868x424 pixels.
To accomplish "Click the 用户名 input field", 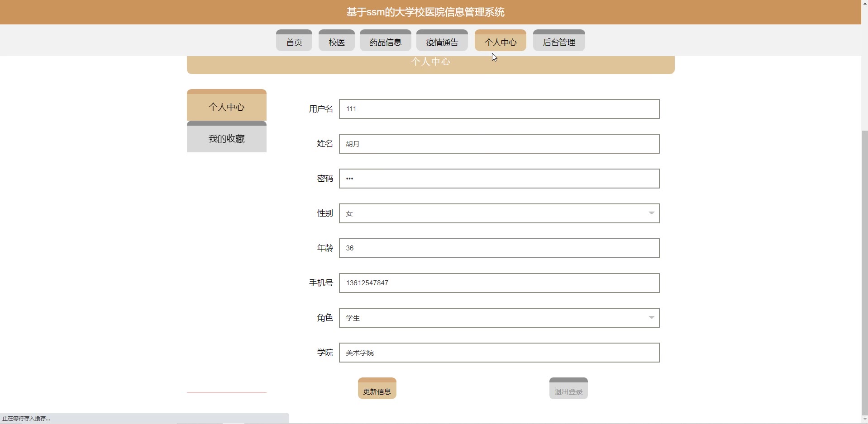I will 499,109.
